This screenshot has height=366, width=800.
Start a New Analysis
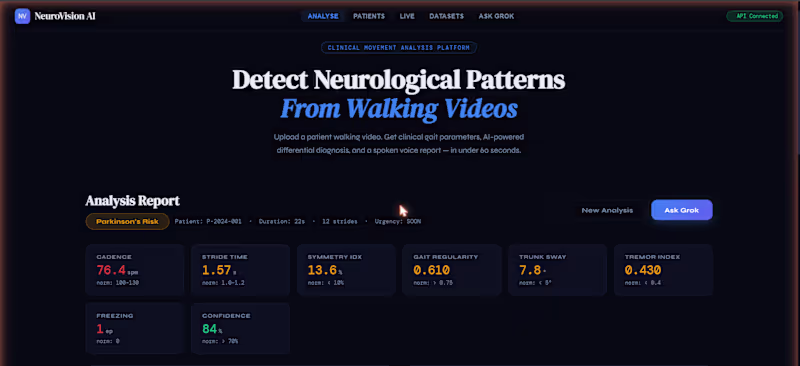(607, 210)
